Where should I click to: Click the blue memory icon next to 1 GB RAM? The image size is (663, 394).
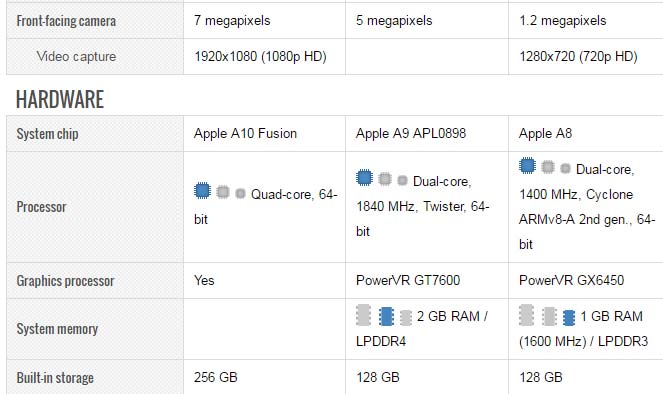click(x=569, y=318)
